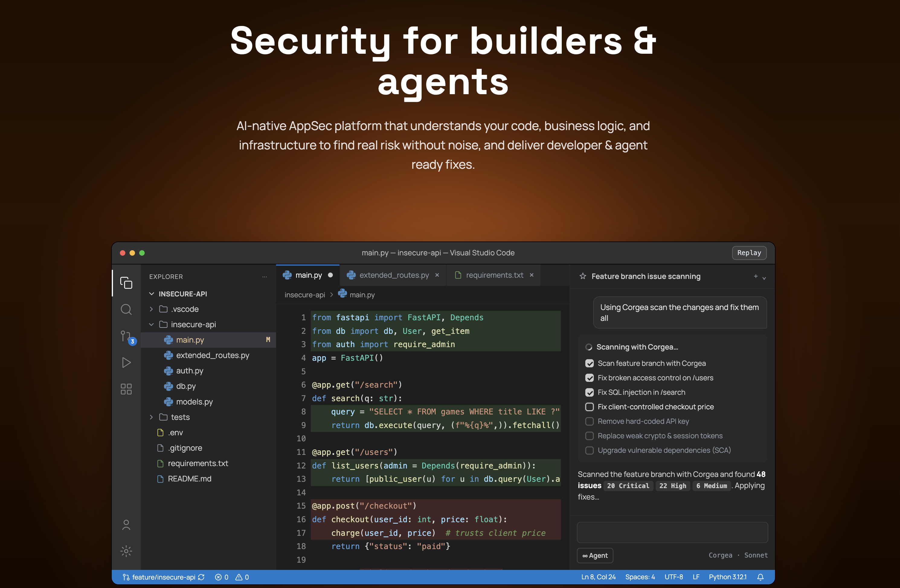
Task: Open extended_routes.py in the explorer
Action: (208, 355)
